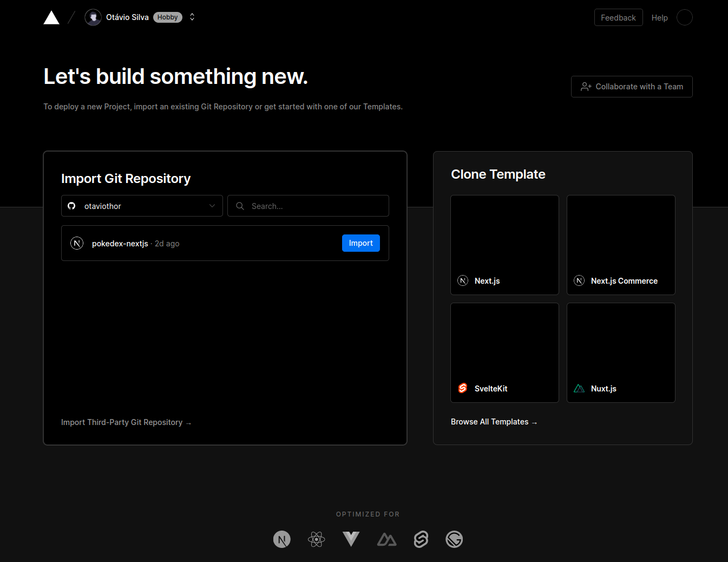Expand the account scope switcher arrows
Viewport: 728px width, 562px height.
[x=192, y=17]
